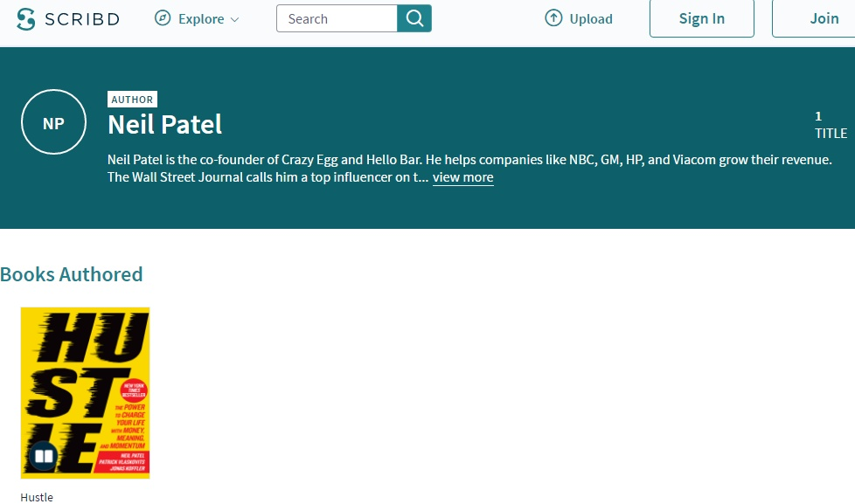
Task: Focus the Search input field
Action: (x=337, y=18)
